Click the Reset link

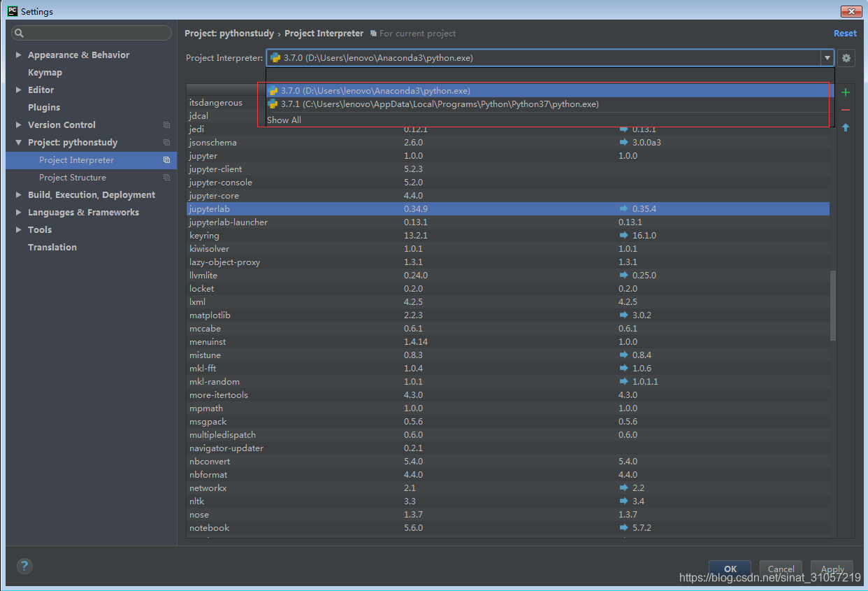click(845, 34)
